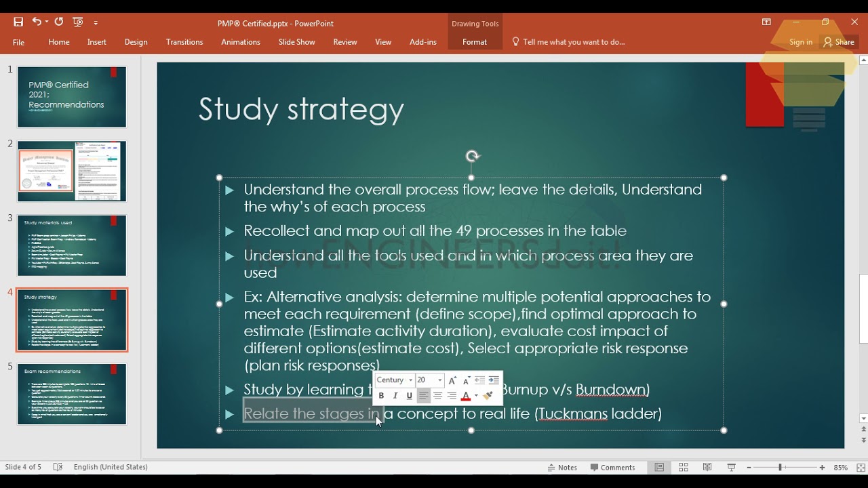Select slide 3 thumbnail Study materials used
The width and height of the screenshot is (868, 488).
coord(72,245)
